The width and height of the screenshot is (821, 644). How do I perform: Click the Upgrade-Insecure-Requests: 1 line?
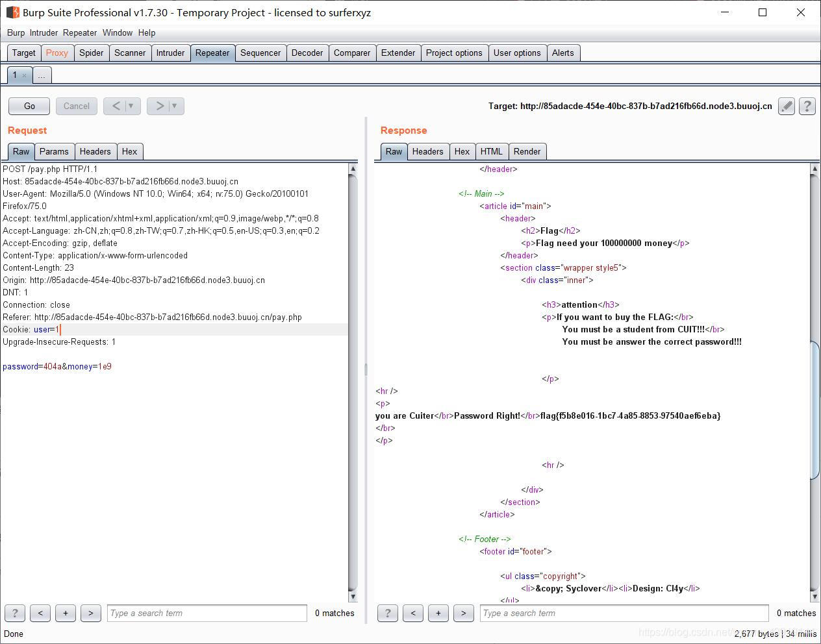[x=59, y=342]
